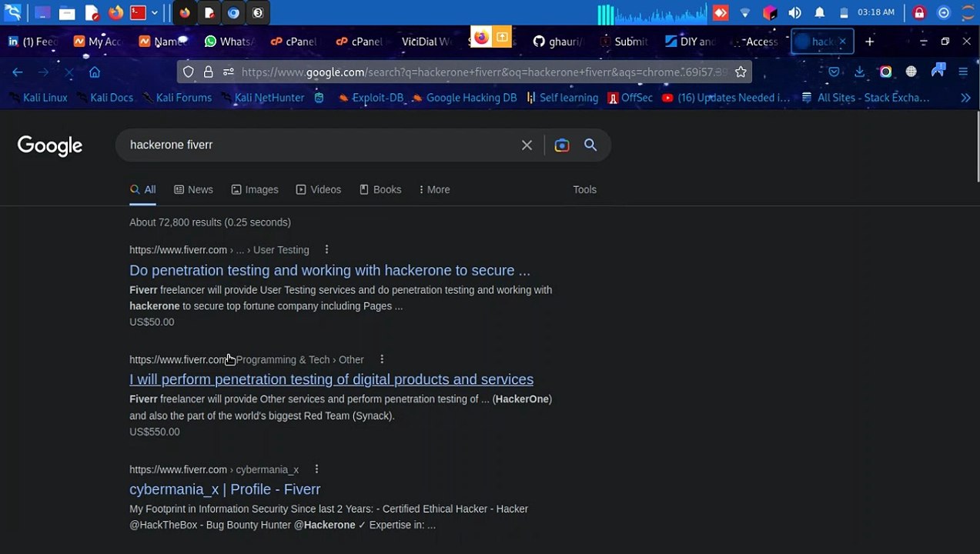The width and height of the screenshot is (980, 554).
Task: Select the All results tab
Action: (x=142, y=189)
